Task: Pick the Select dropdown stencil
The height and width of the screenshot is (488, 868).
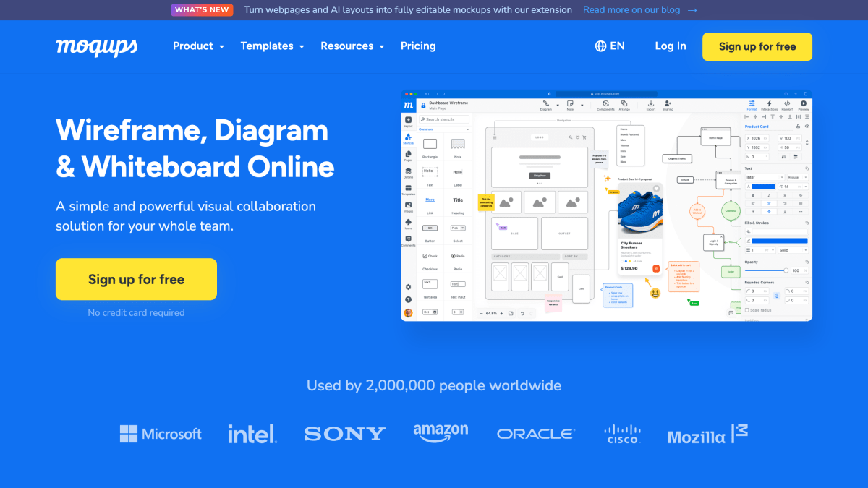Action: coord(458,231)
